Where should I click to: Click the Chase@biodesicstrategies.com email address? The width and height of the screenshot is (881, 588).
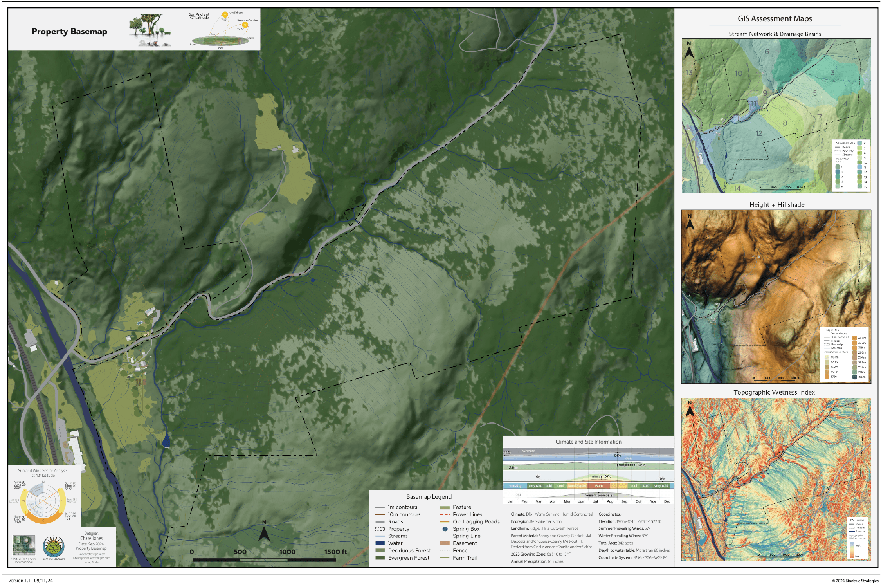coord(91,558)
